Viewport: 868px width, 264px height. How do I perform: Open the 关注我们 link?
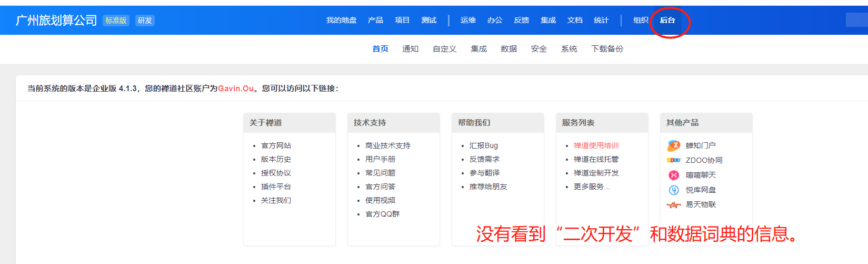276,200
